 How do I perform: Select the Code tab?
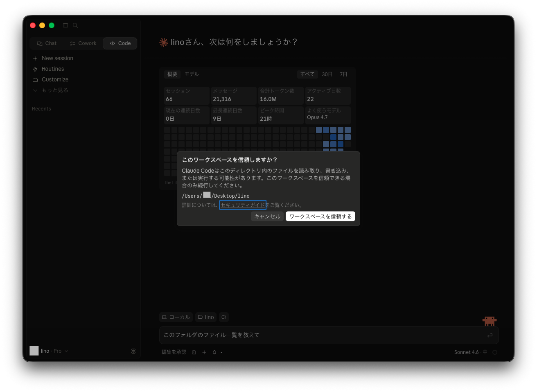click(120, 43)
